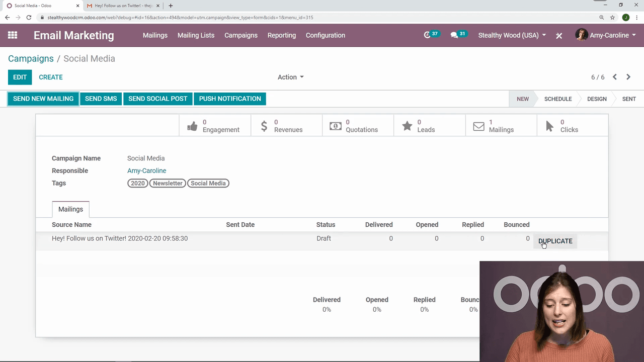Open the Leads star stat button
Image resolution: width=644 pixels, height=362 pixels.
(429, 126)
